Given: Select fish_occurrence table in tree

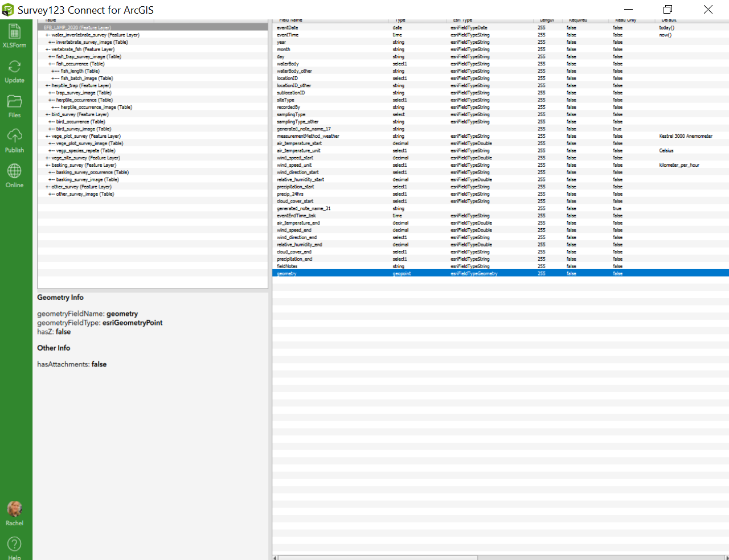Looking at the screenshot, I should [x=80, y=64].
